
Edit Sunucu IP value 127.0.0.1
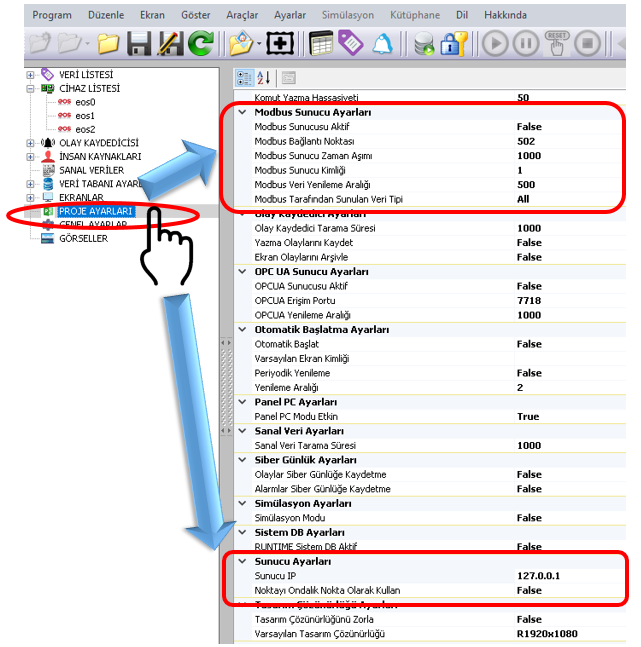pyautogui.click(x=570, y=576)
